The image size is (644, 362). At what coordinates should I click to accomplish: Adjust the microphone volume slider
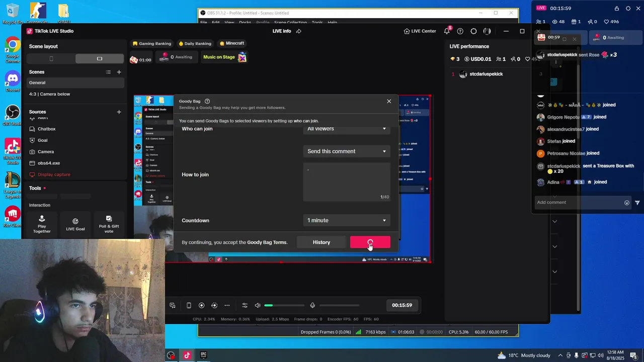point(340,305)
